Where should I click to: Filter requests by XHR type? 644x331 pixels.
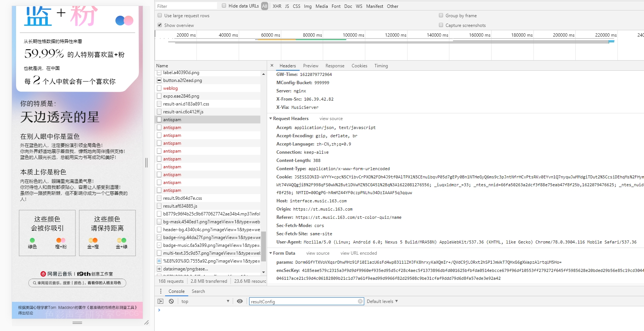click(x=277, y=6)
